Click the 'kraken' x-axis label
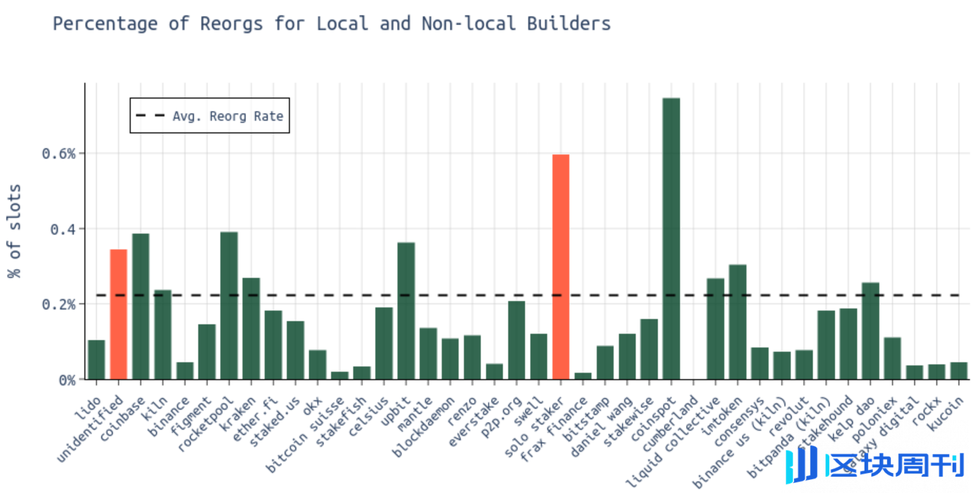 [238, 413]
